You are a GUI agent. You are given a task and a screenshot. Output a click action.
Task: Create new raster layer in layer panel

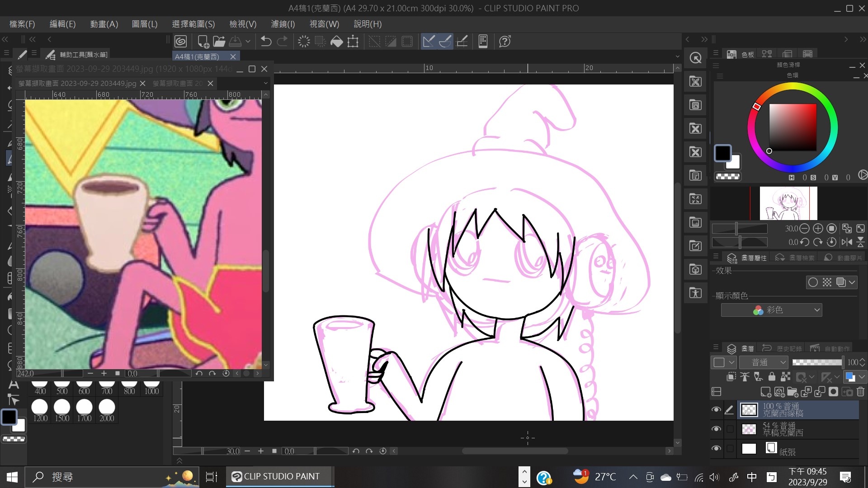click(x=766, y=392)
